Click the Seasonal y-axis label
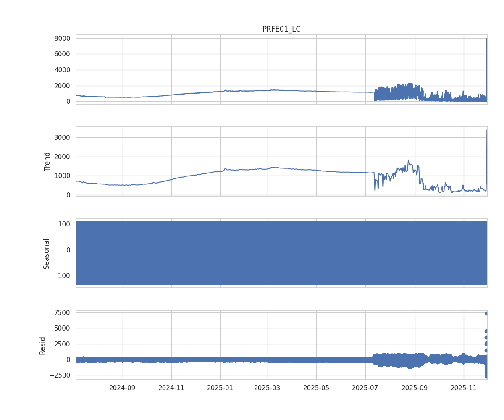Image resolution: width=504 pixels, height=420 pixels. point(46,253)
